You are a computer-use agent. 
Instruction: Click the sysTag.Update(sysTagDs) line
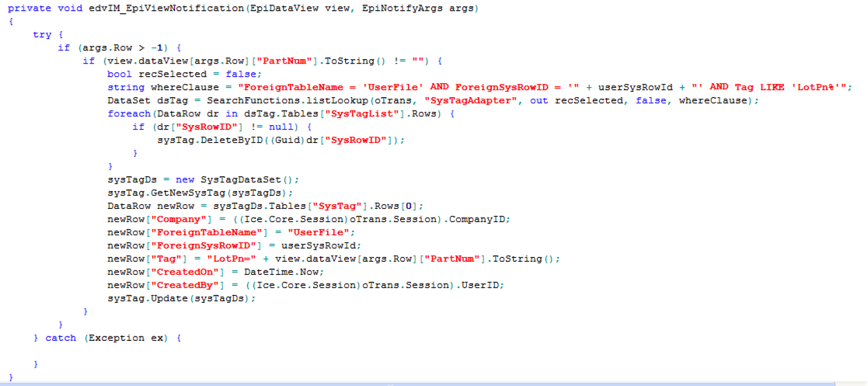point(183,298)
